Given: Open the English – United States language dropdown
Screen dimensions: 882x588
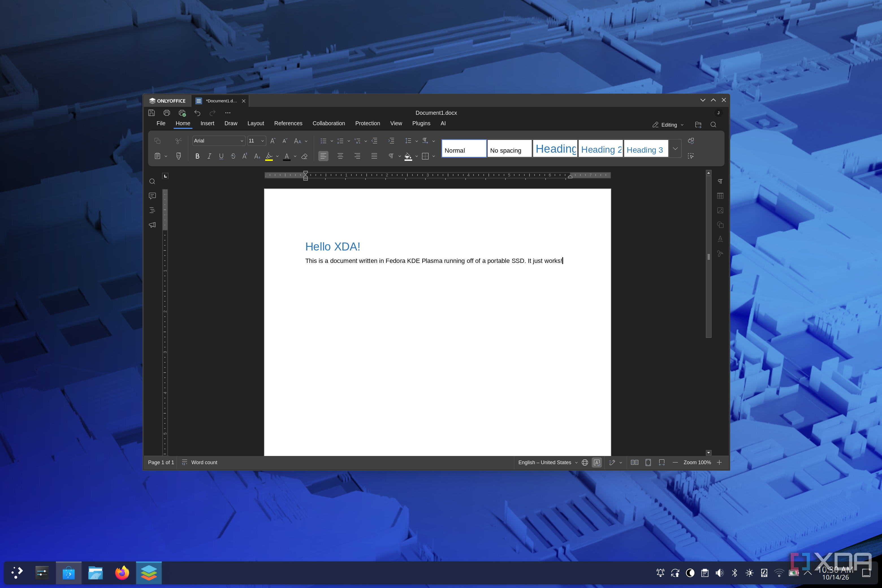Looking at the screenshot, I should [548, 462].
